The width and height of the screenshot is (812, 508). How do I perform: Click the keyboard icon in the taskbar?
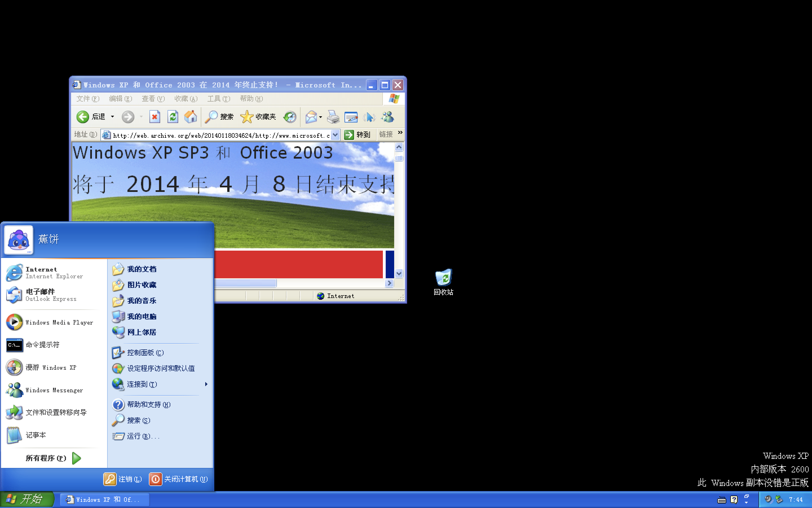(722, 500)
